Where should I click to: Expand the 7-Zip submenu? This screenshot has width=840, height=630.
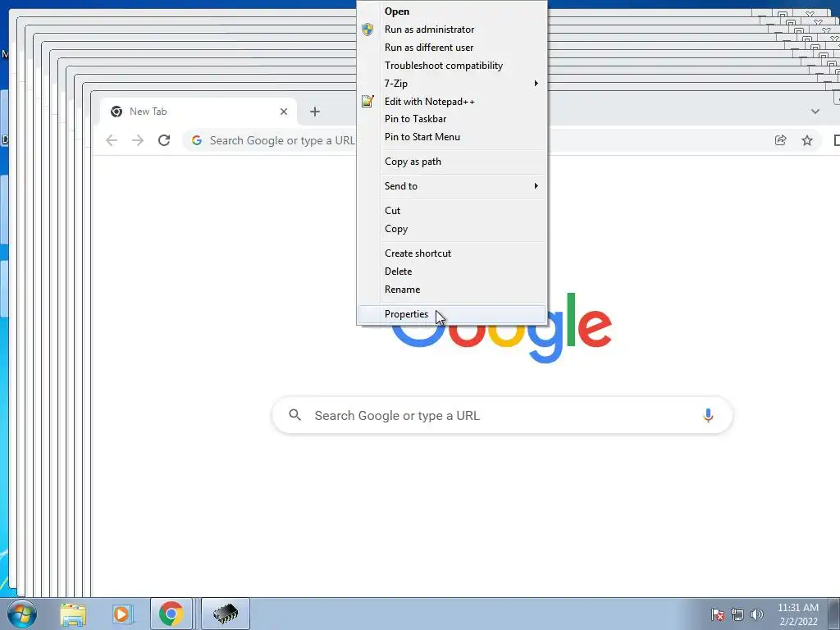[452, 84]
